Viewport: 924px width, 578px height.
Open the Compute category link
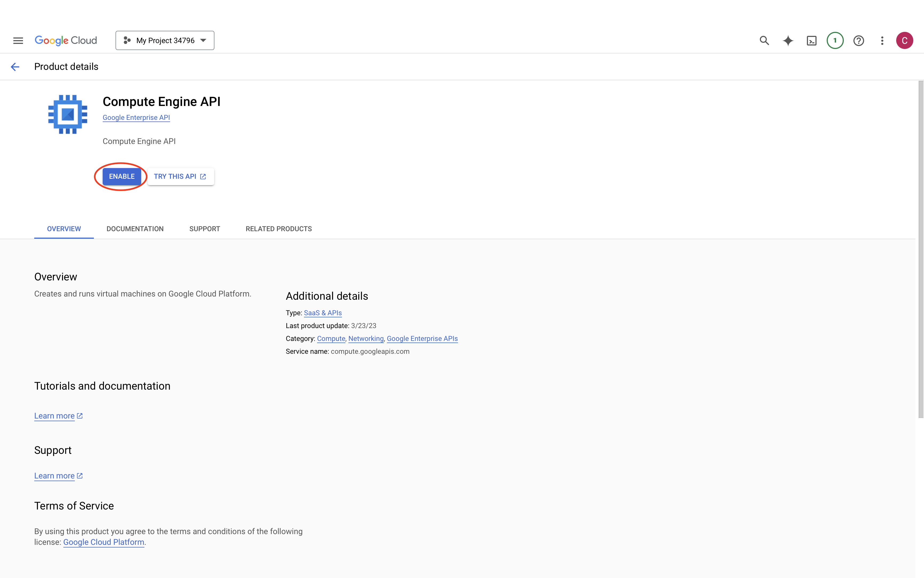[331, 339]
